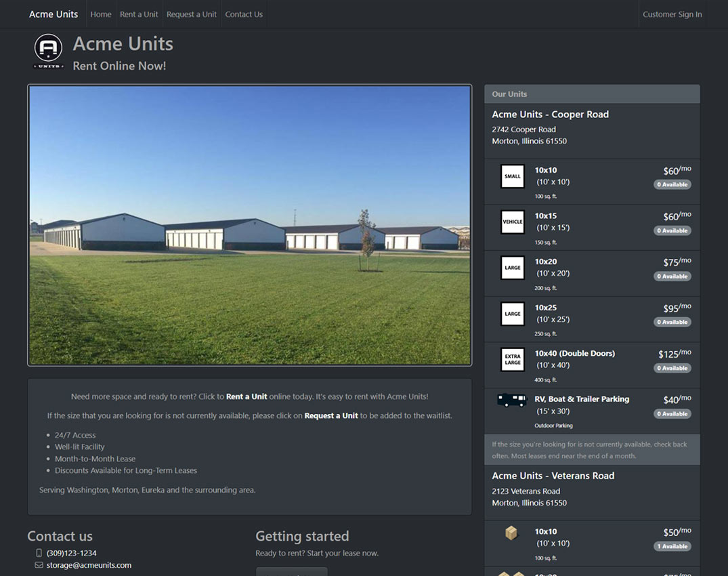Click the phone icon in Contact us
Viewport: 728px width, 576px height.
[x=39, y=553]
